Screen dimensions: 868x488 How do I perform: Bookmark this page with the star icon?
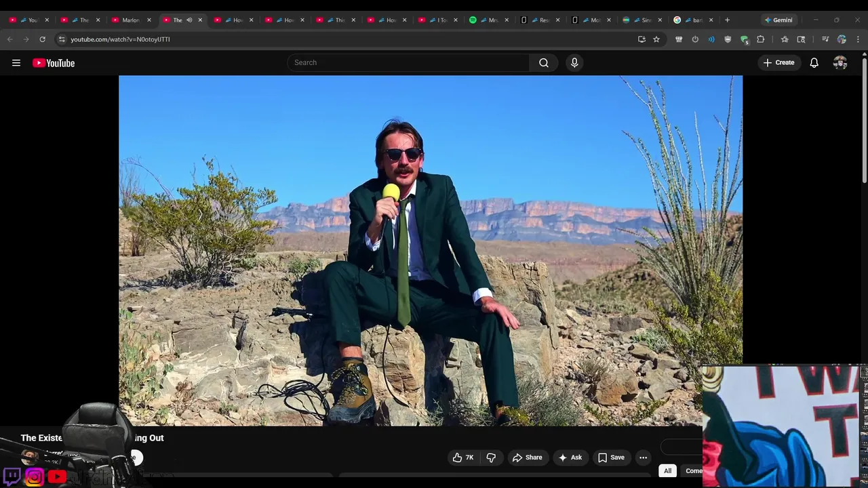pos(656,39)
